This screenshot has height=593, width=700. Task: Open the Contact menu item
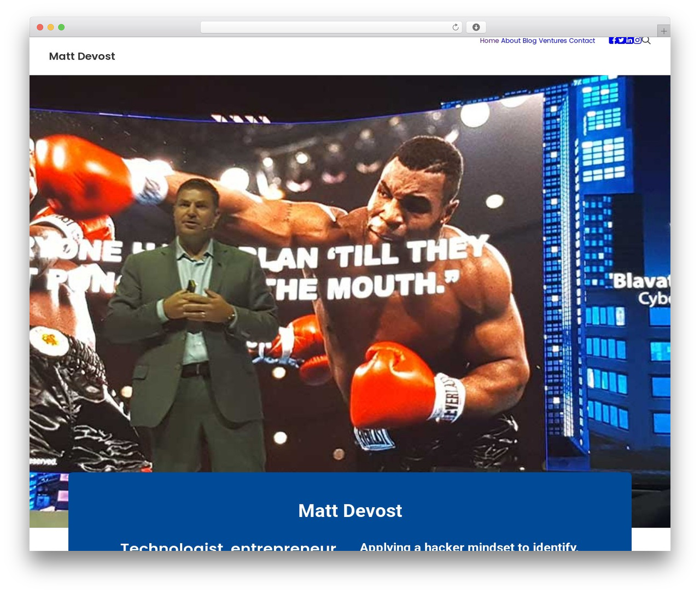pos(582,40)
